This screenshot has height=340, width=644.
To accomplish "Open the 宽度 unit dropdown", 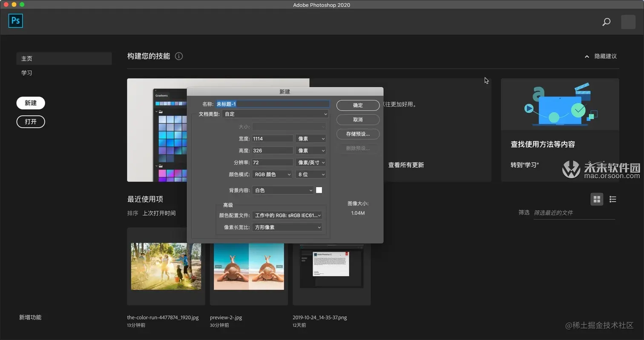I will [311, 139].
